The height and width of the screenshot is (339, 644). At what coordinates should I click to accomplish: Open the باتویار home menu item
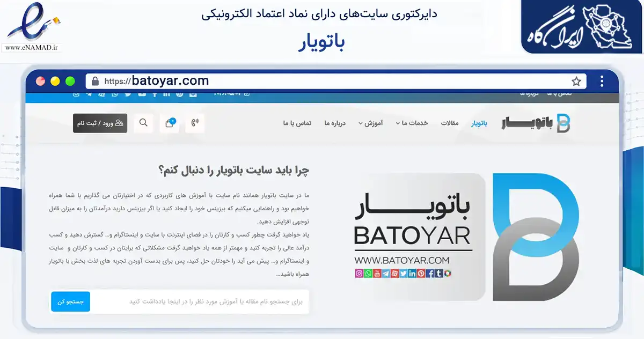click(x=479, y=123)
